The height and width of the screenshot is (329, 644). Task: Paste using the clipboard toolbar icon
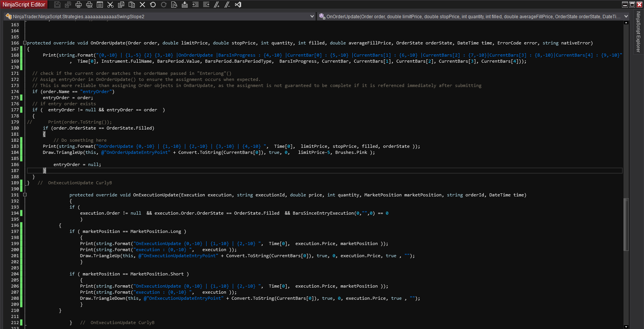coord(132,5)
